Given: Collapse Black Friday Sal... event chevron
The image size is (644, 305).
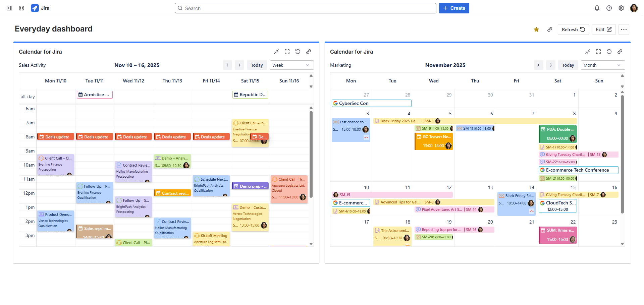Looking at the screenshot, I should coord(532,211).
